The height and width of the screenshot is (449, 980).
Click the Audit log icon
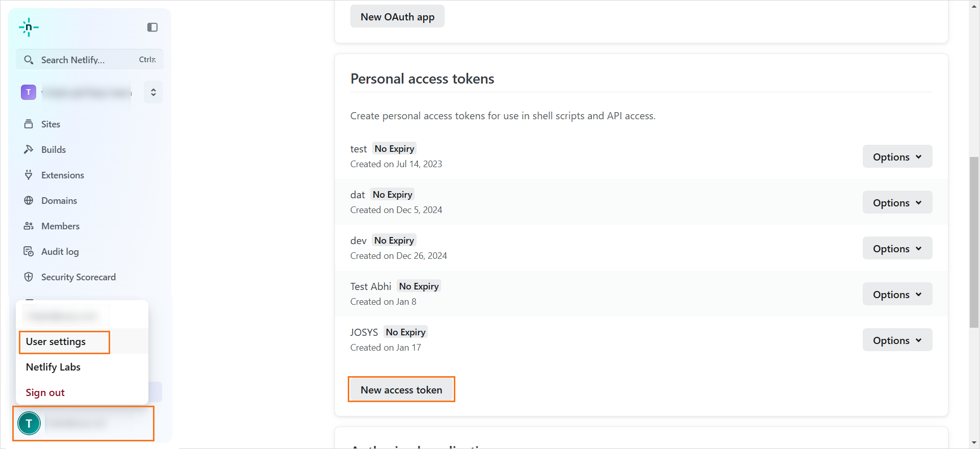(x=29, y=251)
